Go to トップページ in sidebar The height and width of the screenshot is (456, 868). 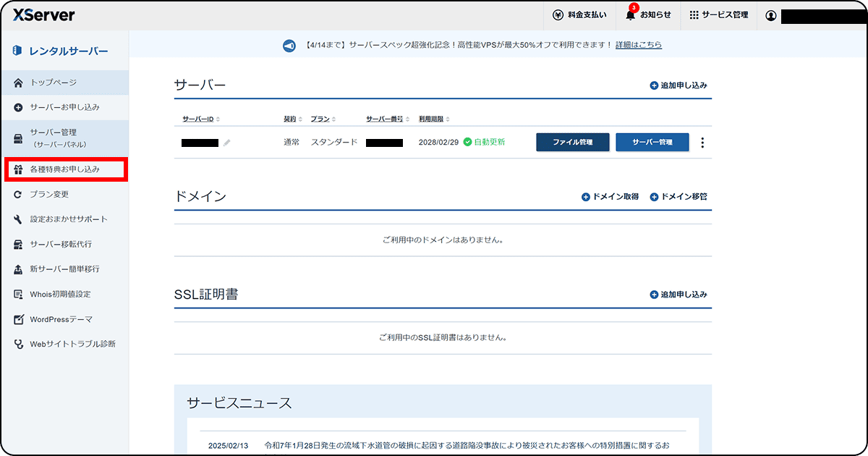click(x=65, y=83)
